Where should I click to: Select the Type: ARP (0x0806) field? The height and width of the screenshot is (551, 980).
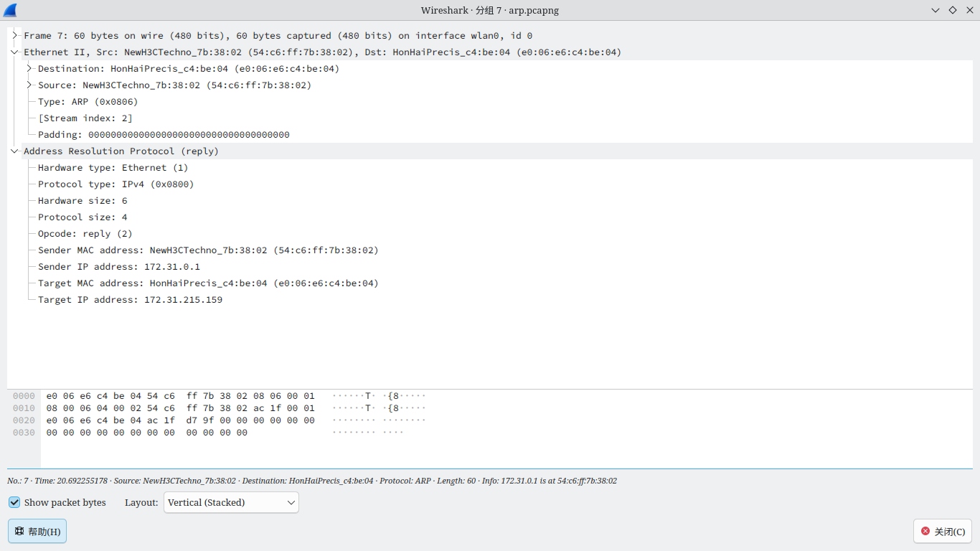coord(88,102)
